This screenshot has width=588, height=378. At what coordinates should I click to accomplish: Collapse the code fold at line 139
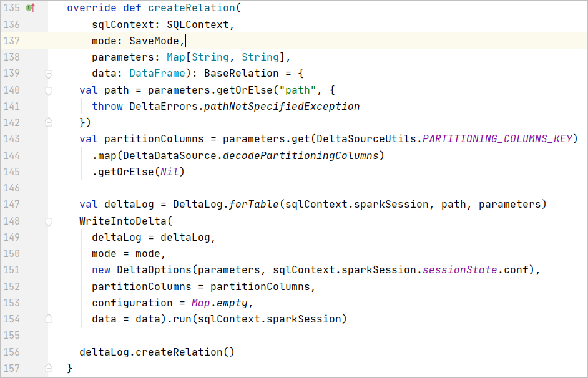tap(49, 74)
